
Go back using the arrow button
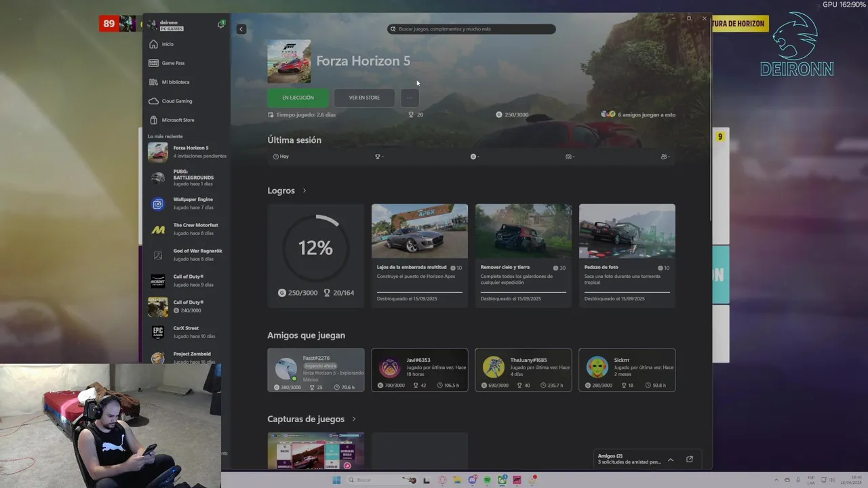coord(241,29)
